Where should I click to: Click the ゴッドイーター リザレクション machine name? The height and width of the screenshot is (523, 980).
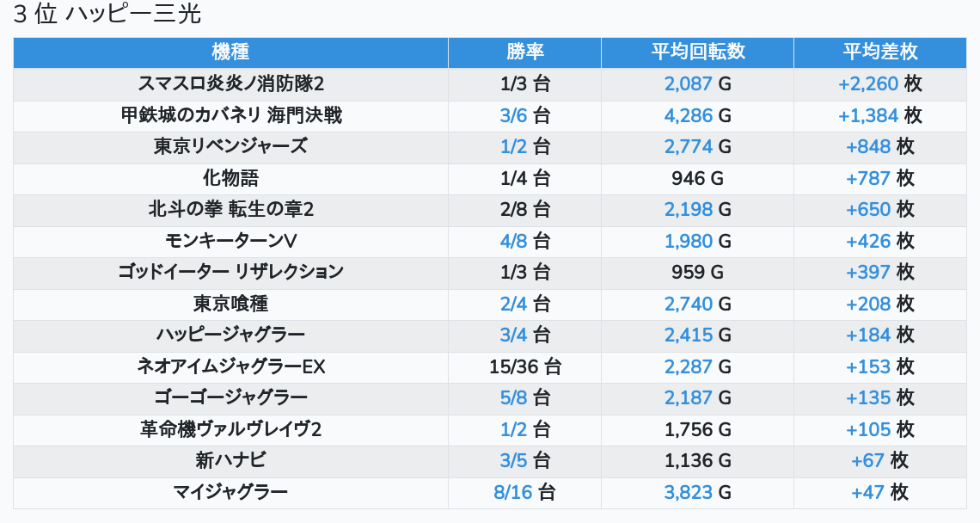point(230,272)
